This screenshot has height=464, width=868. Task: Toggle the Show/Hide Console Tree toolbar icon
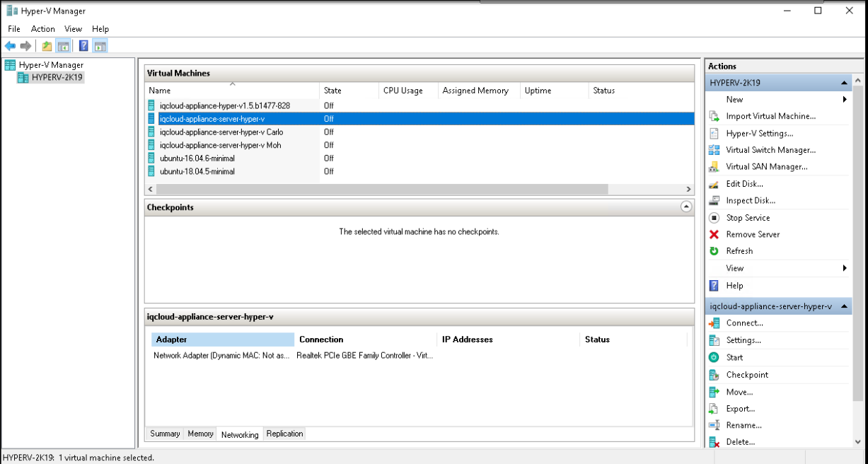click(x=64, y=46)
